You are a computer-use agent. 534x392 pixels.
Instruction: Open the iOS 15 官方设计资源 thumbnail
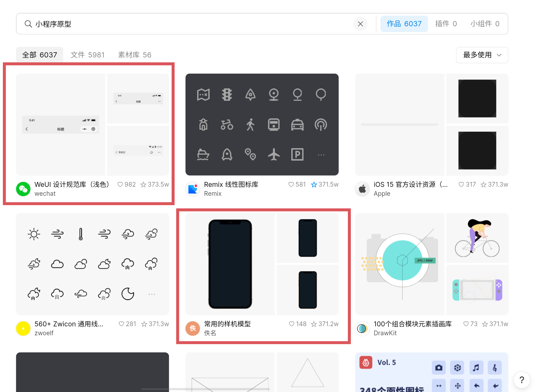pos(431,124)
